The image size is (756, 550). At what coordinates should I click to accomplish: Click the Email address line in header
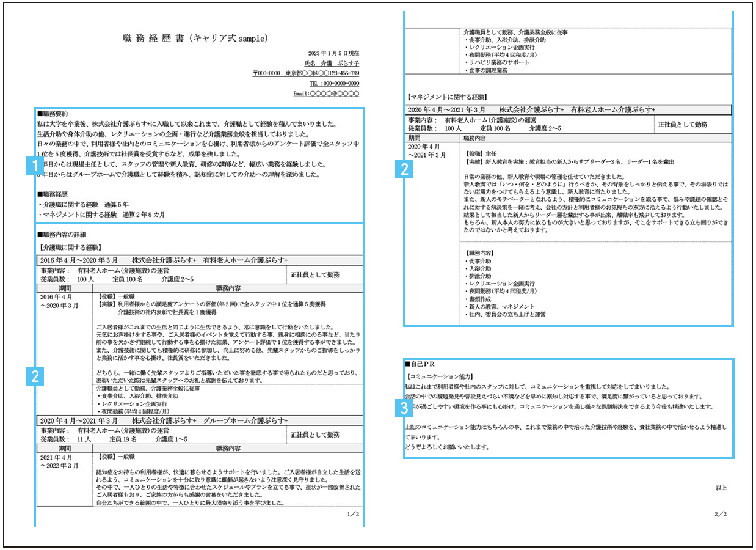click(x=326, y=94)
